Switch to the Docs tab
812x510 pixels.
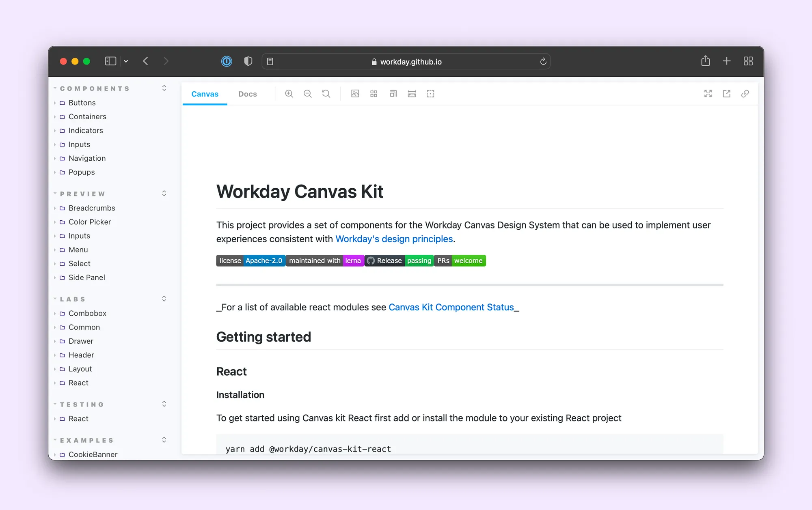(x=247, y=94)
